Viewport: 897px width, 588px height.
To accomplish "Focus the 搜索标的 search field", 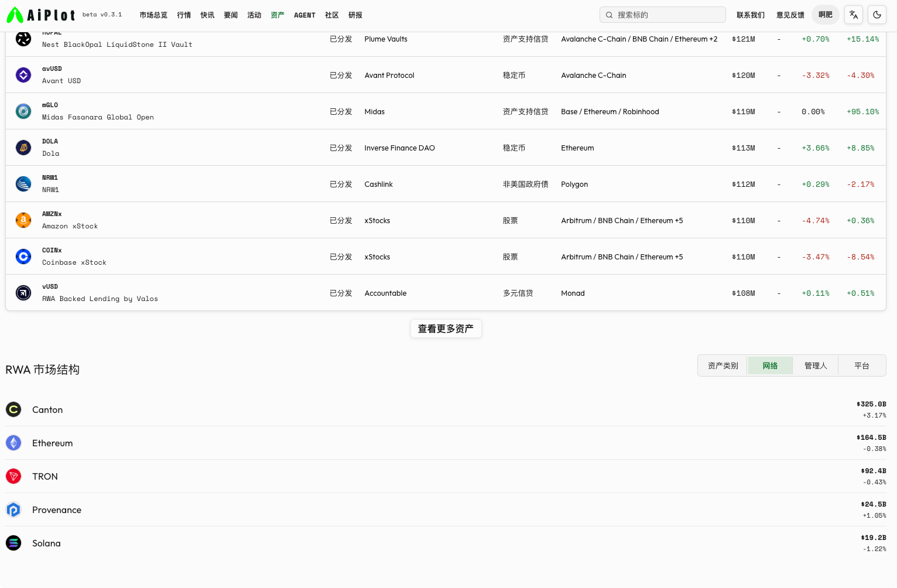I will pos(663,15).
